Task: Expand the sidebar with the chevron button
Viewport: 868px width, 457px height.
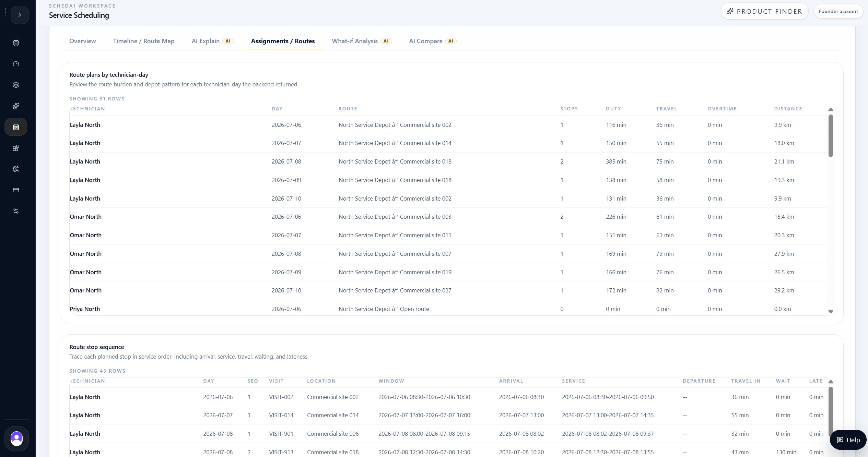Action: pos(20,15)
